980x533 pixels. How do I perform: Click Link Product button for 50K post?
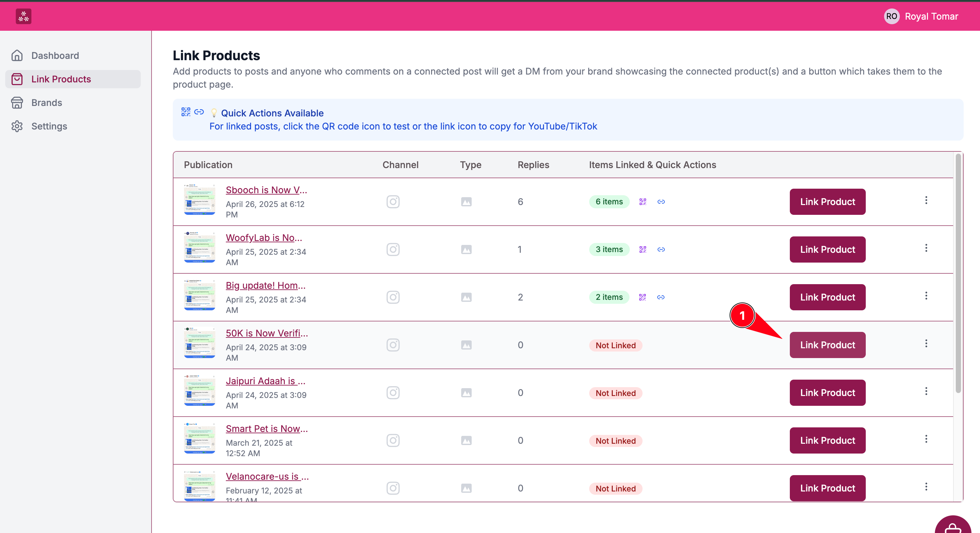pyautogui.click(x=827, y=345)
